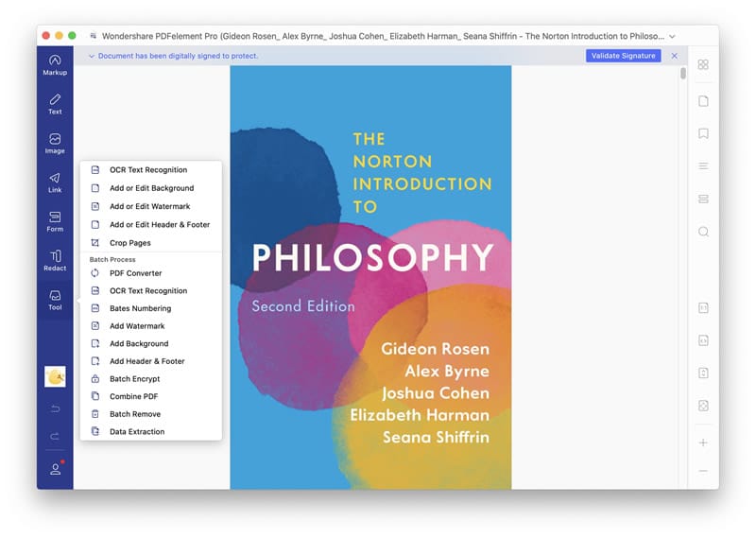This screenshot has width=756, height=538.
Task: Choose batch Add Header & Footer
Action: [151, 361]
